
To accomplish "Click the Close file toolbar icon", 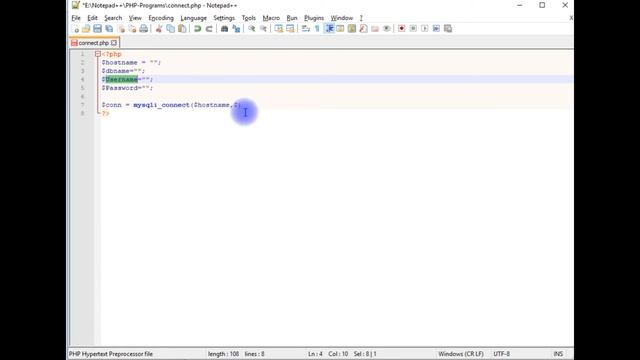I will coord(121,29).
